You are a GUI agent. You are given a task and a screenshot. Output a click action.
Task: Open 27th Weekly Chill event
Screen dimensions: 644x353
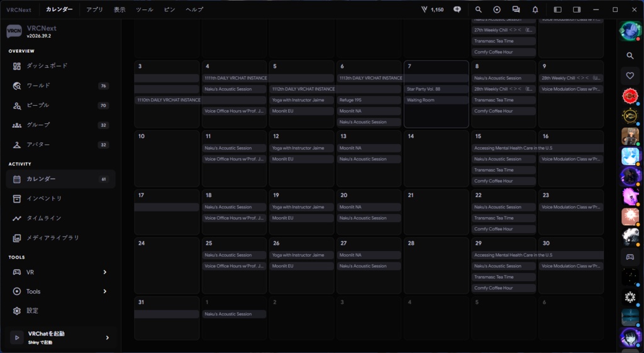pos(504,30)
